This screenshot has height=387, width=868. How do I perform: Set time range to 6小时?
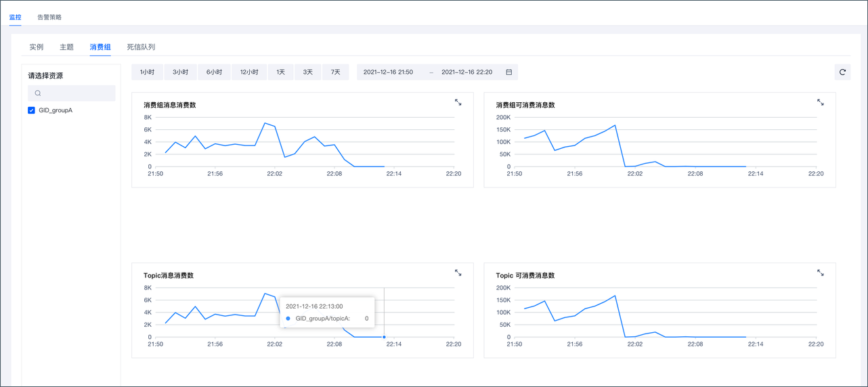[x=215, y=72]
